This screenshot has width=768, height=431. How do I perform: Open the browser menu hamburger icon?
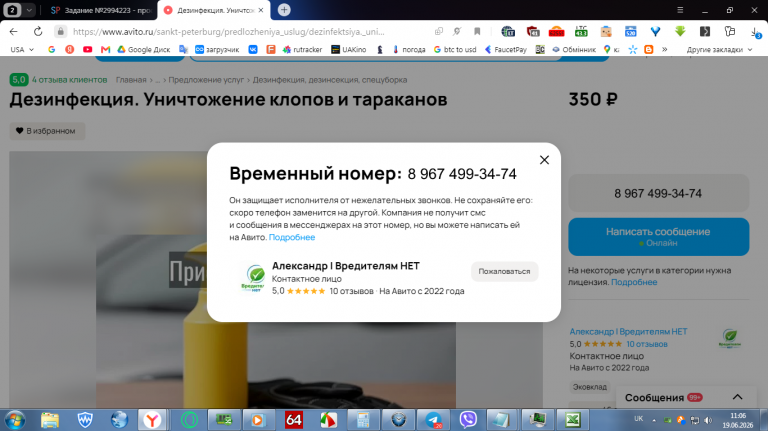680,10
